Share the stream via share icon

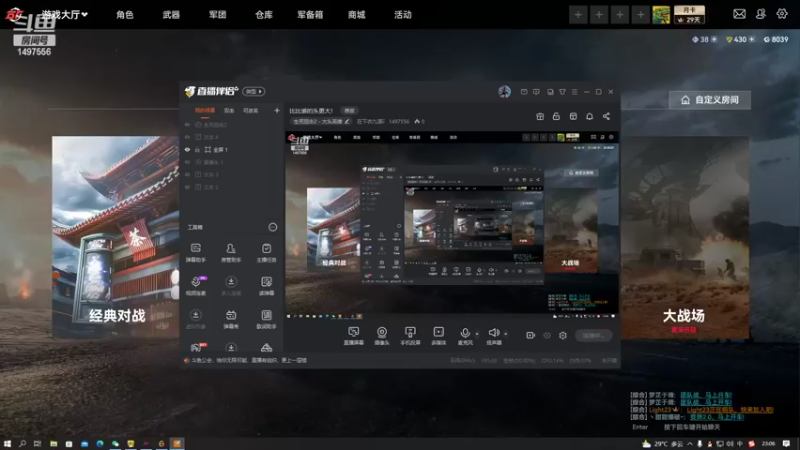point(606,116)
